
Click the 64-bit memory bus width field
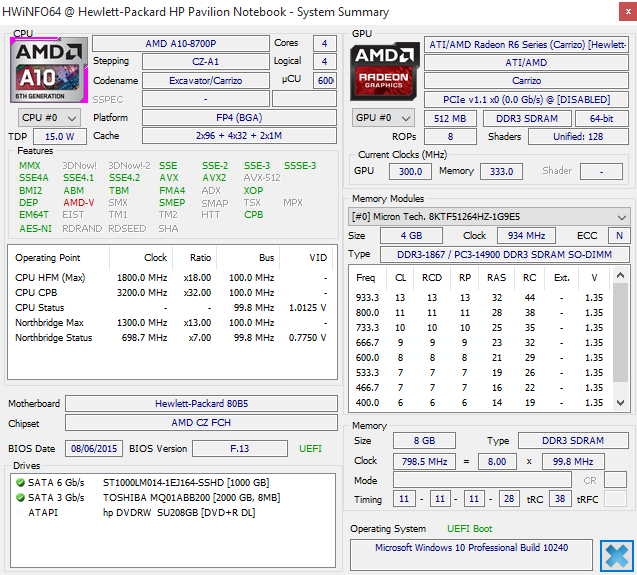(601, 119)
